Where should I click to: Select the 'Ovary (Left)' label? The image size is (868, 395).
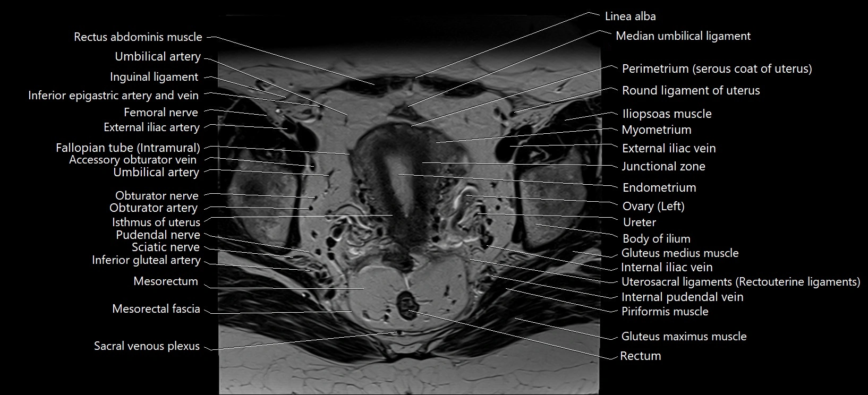pos(653,207)
